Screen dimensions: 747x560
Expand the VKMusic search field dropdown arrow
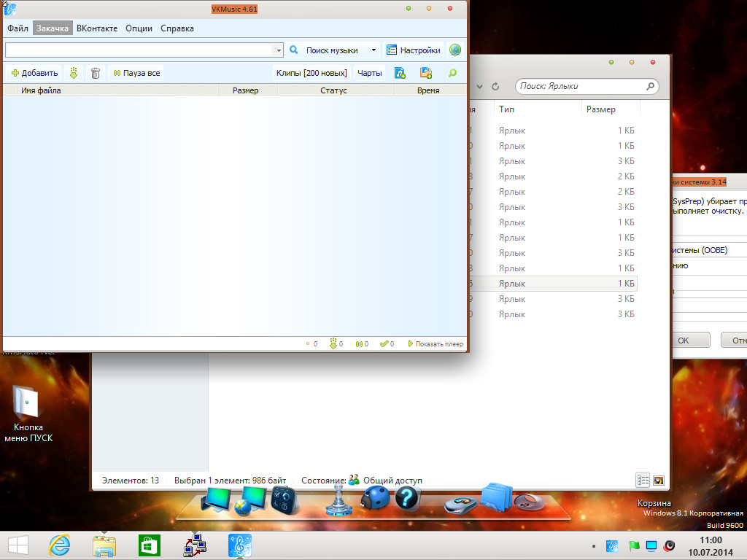click(x=278, y=50)
